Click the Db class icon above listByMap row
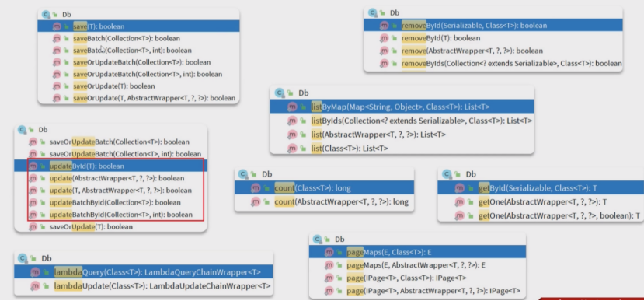This screenshot has width=644, height=301. tap(280, 93)
